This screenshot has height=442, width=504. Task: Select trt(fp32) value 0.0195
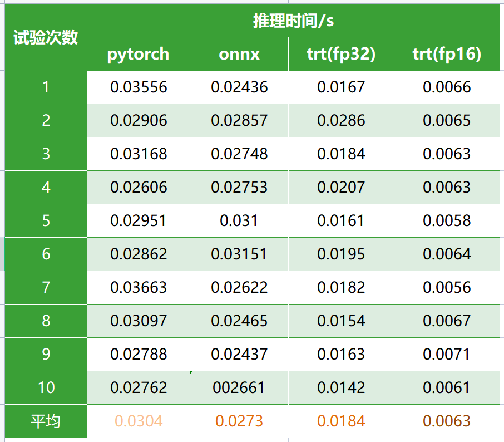(341, 254)
